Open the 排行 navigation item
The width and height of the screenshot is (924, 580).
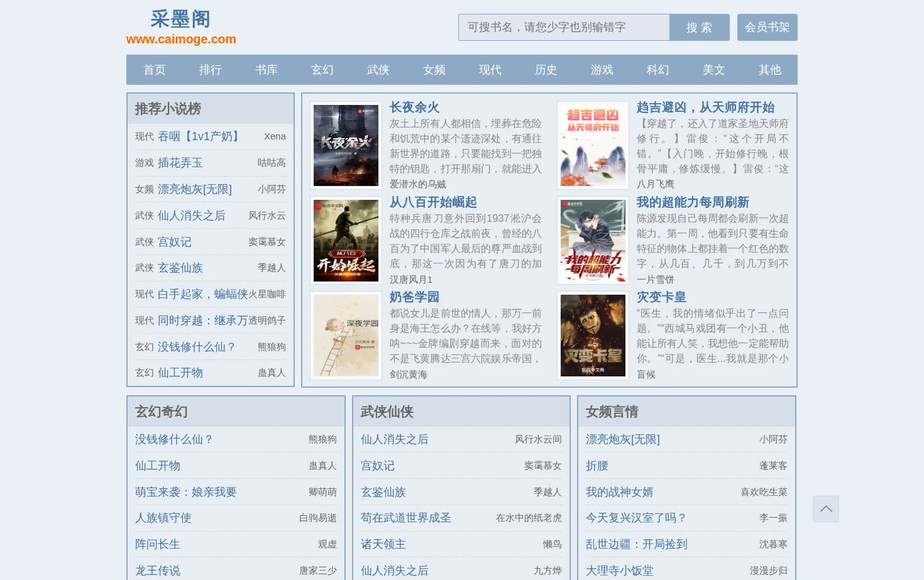coord(210,70)
